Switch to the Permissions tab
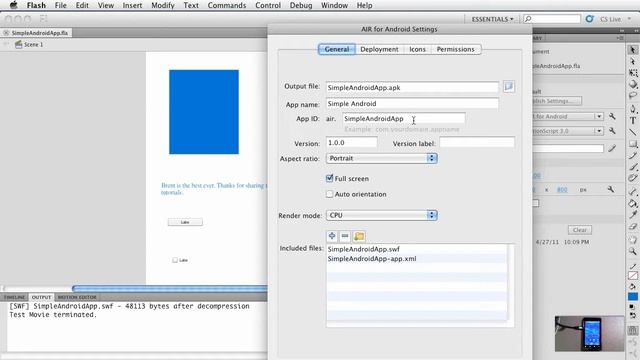Screen dimensions: 640x360 click(x=456, y=49)
